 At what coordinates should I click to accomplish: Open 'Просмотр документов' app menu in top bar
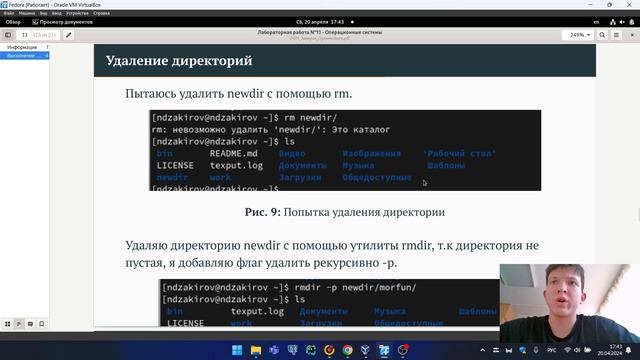pos(62,22)
